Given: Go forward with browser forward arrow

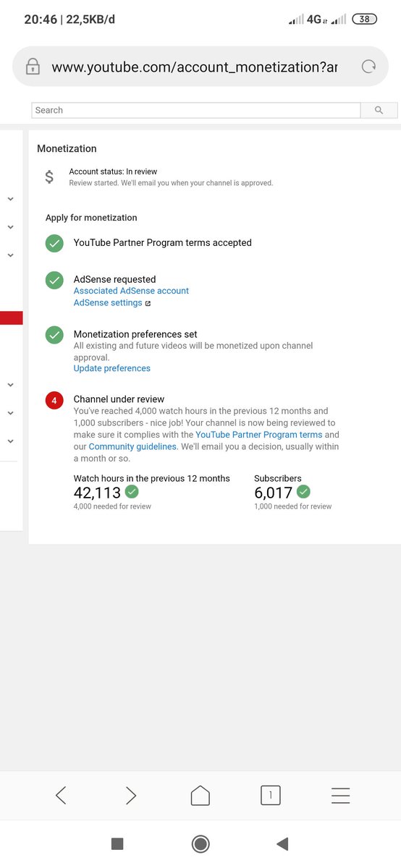Looking at the screenshot, I should (x=130, y=796).
